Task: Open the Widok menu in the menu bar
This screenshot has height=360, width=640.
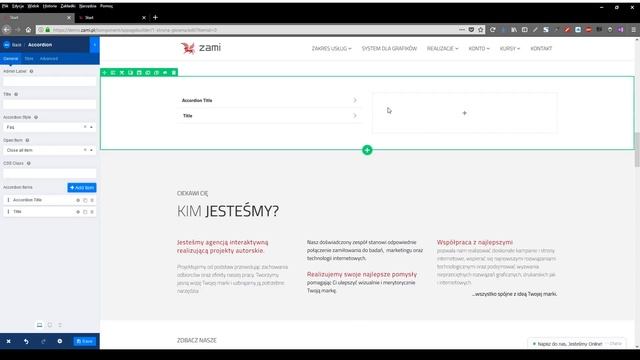Action: [33, 6]
